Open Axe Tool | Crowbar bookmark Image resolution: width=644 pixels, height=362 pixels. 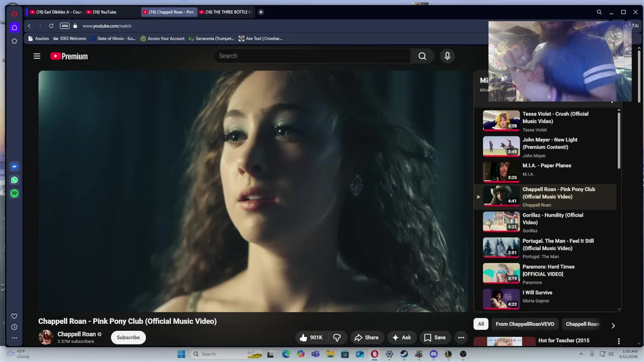click(x=261, y=39)
